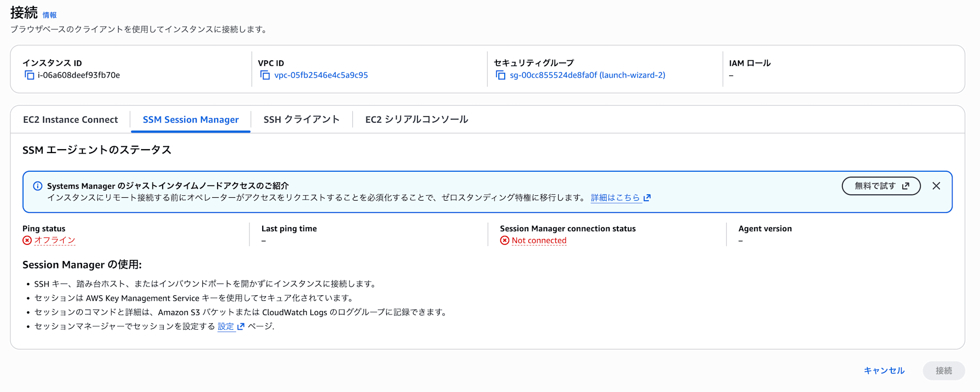This screenshot has width=980, height=392.
Task: Click the キャンセル button
Action: point(884,371)
